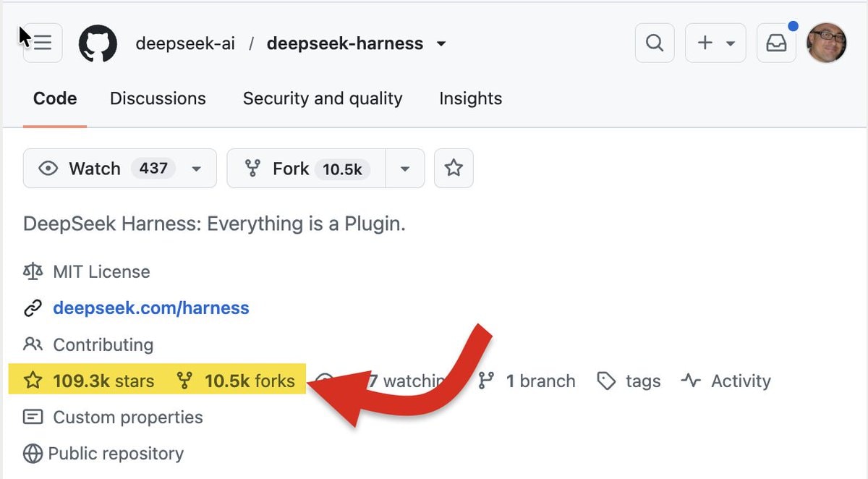Open the Activity link

tap(741, 381)
